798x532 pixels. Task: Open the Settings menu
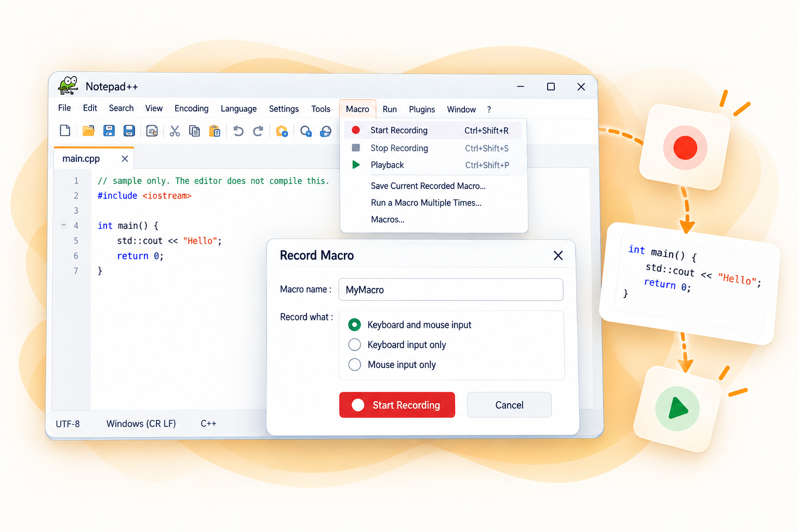284,109
